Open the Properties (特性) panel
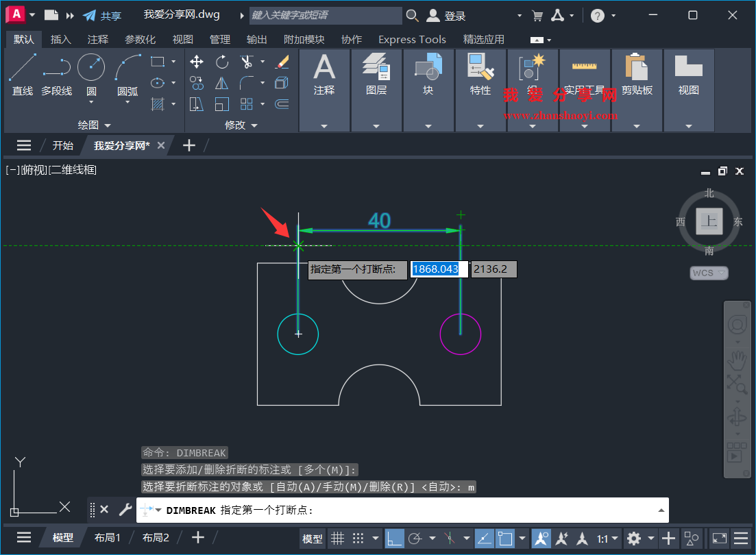 tap(480, 90)
